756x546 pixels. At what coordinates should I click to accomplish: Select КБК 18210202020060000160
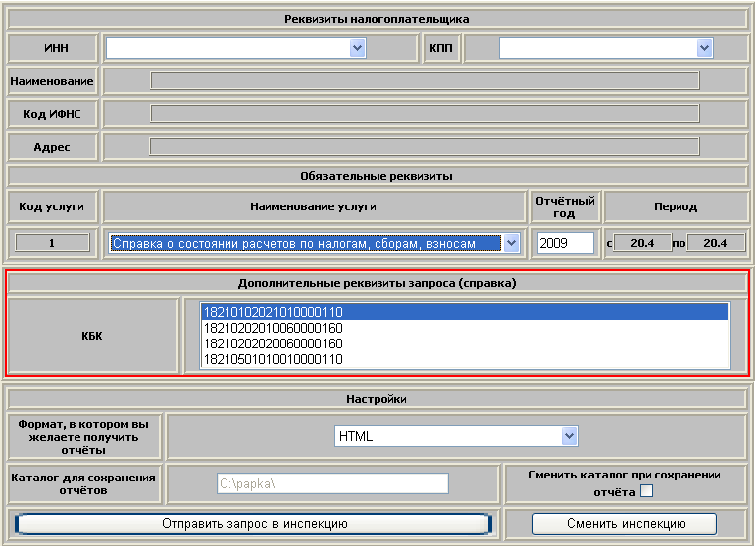(465, 343)
